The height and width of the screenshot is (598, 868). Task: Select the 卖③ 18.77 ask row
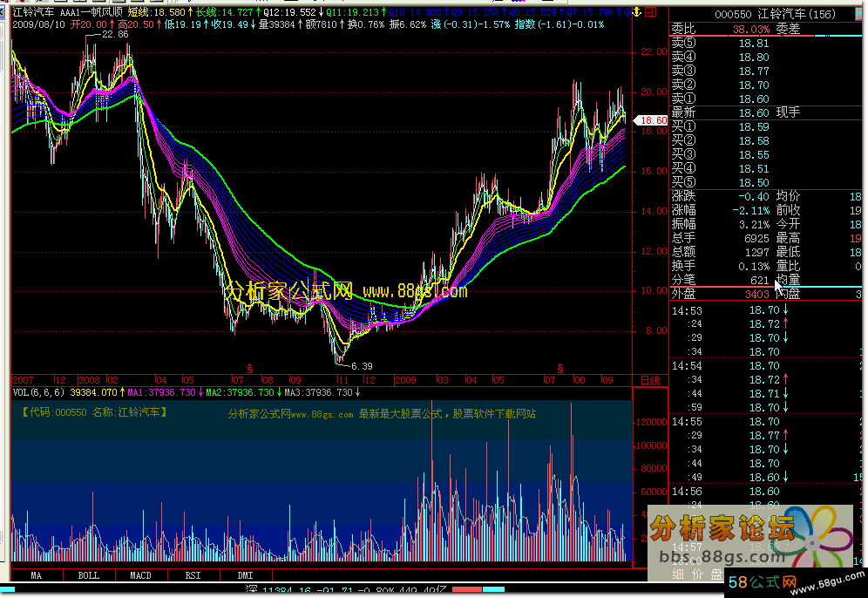point(766,71)
